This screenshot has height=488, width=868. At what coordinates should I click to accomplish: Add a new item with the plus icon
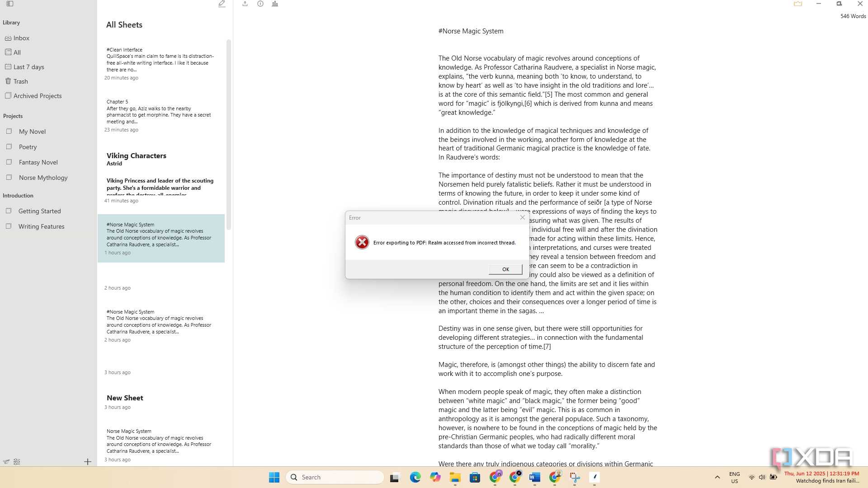pyautogui.click(x=88, y=462)
